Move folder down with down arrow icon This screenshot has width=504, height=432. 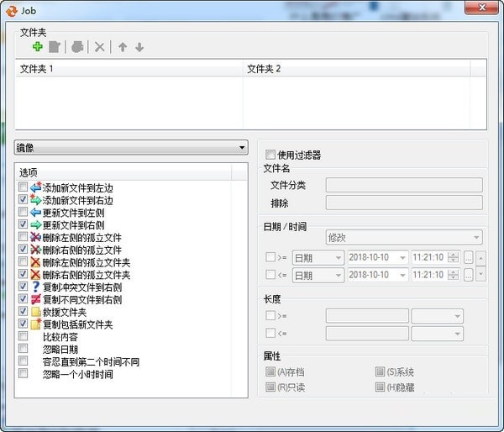point(139,47)
